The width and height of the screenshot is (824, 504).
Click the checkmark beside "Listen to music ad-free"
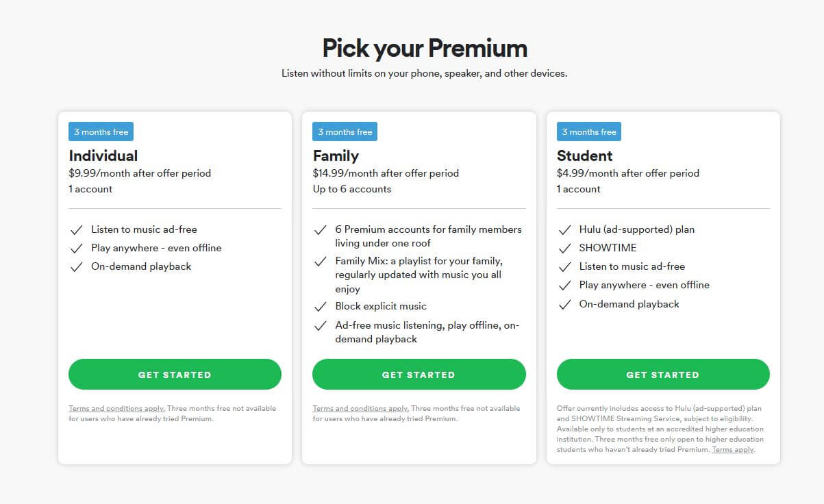click(77, 229)
